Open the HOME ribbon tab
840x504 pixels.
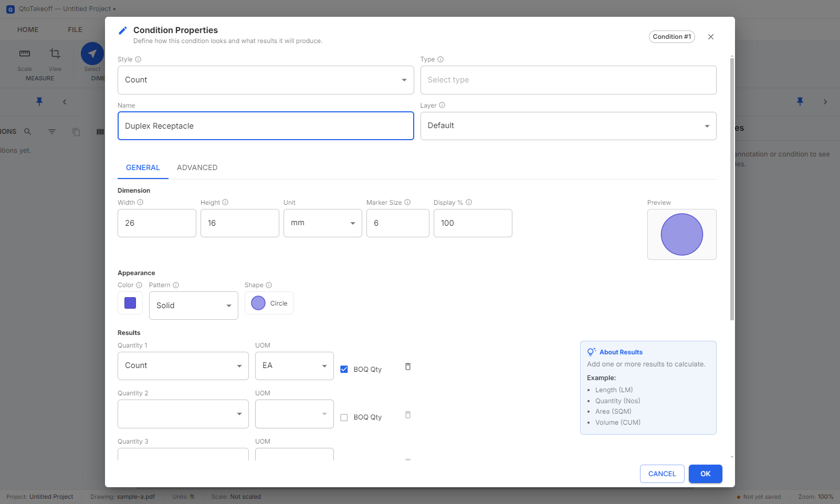(28, 29)
